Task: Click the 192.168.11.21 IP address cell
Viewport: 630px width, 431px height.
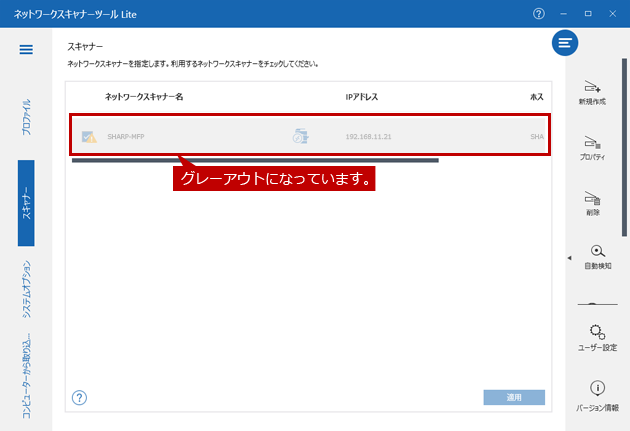Action: 368,137
